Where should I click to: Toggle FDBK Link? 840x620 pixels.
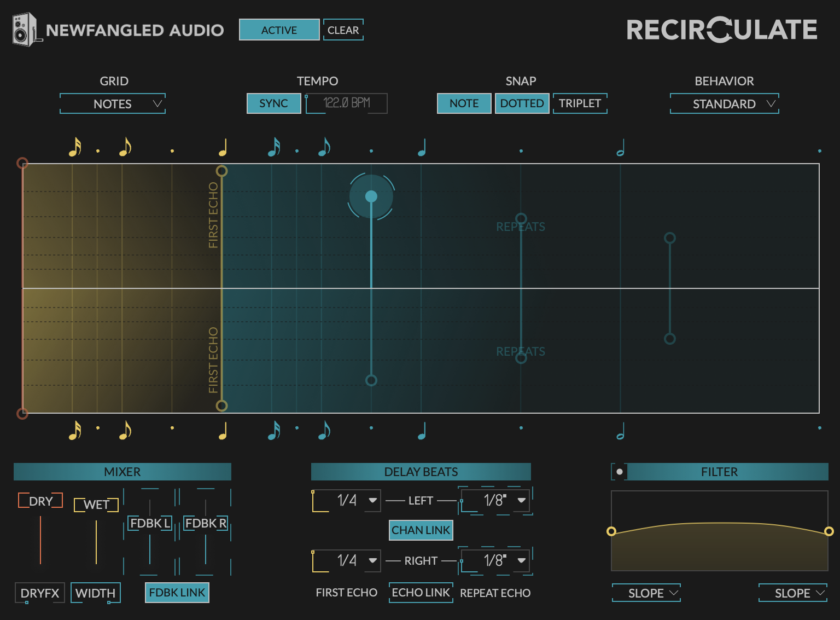177,593
